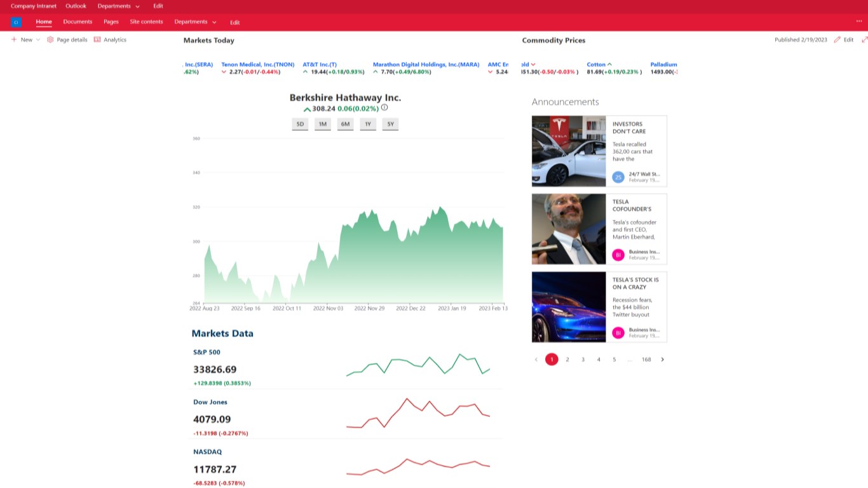868x488 pixels.
Task: Open TESLA'S STOCK IS ON A CRAZY headline
Action: pyautogui.click(x=635, y=283)
